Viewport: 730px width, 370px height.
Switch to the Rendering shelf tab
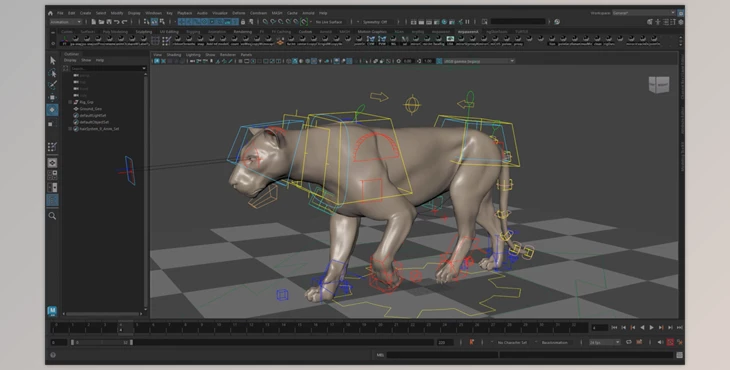[x=243, y=32]
